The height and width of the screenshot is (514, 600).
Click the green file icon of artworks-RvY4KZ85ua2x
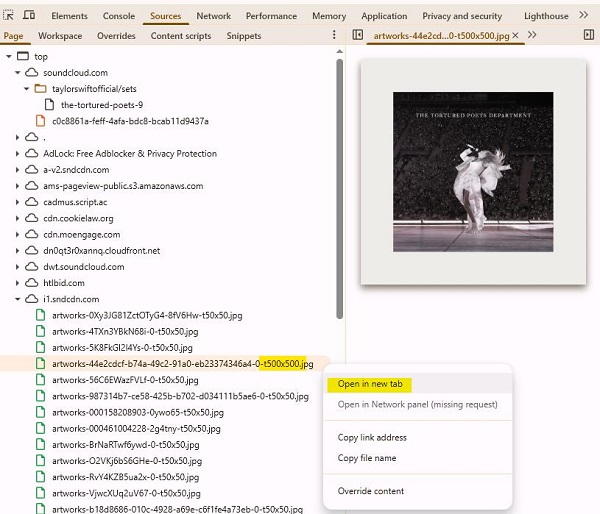[40, 477]
